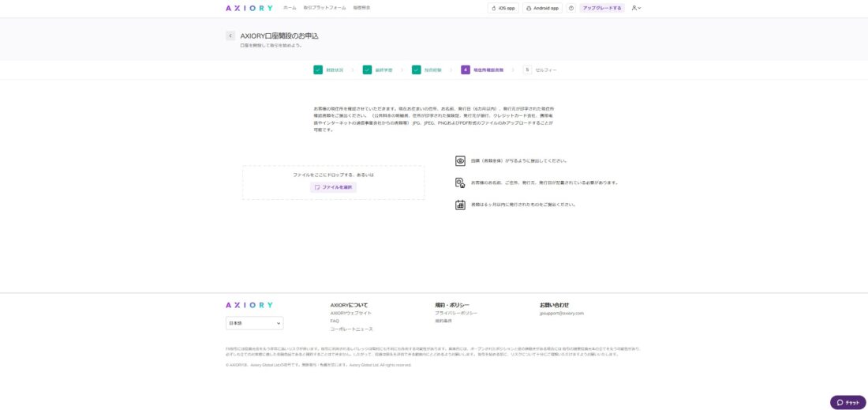Click the アップグレードする button

(x=602, y=8)
